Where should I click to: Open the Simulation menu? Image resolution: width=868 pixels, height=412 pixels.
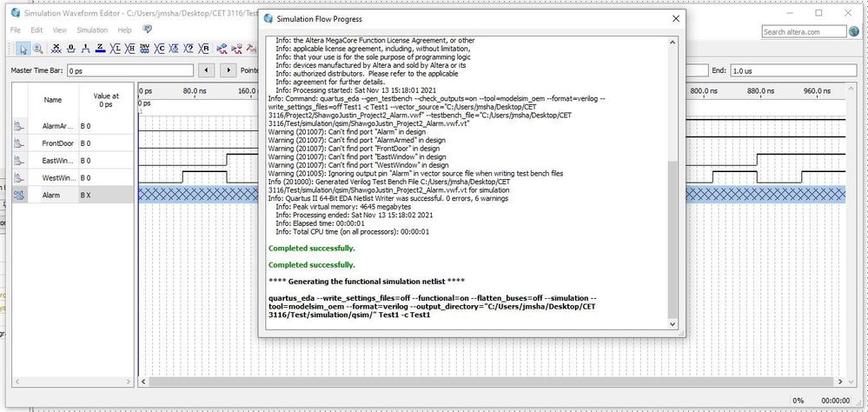click(x=92, y=30)
